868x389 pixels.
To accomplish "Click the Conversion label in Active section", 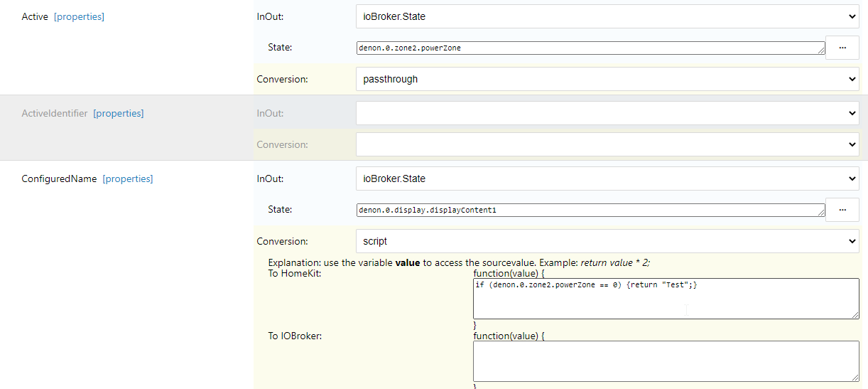I will [282, 79].
